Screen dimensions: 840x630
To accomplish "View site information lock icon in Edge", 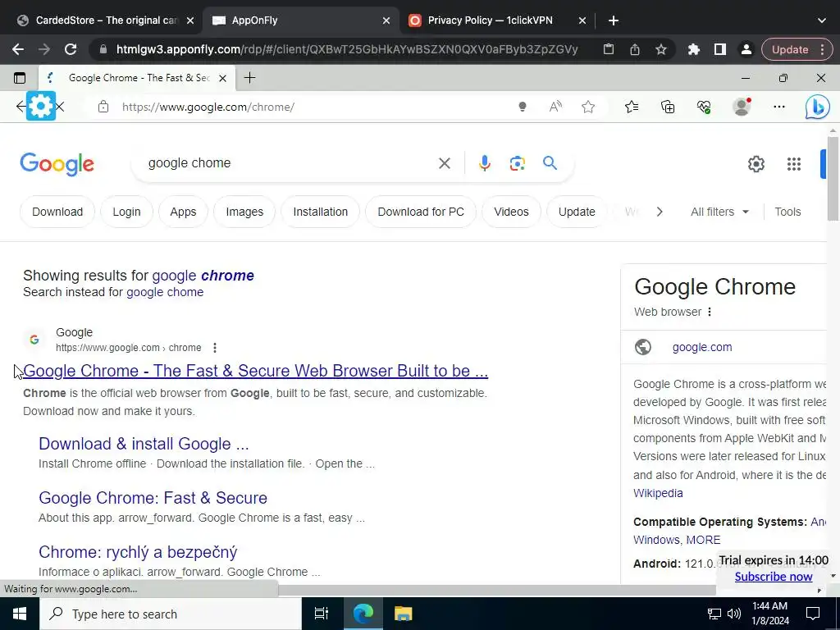I will [103, 107].
